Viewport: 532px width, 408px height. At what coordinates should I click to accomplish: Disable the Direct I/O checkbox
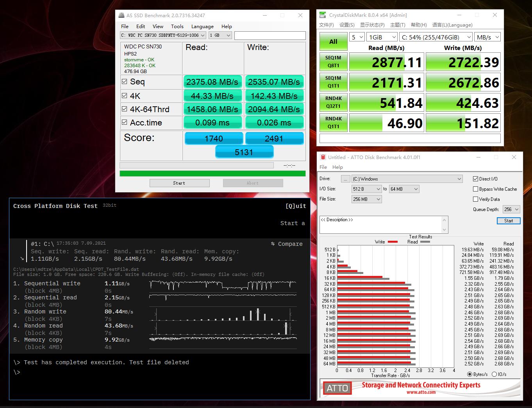click(x=475, y=179)
